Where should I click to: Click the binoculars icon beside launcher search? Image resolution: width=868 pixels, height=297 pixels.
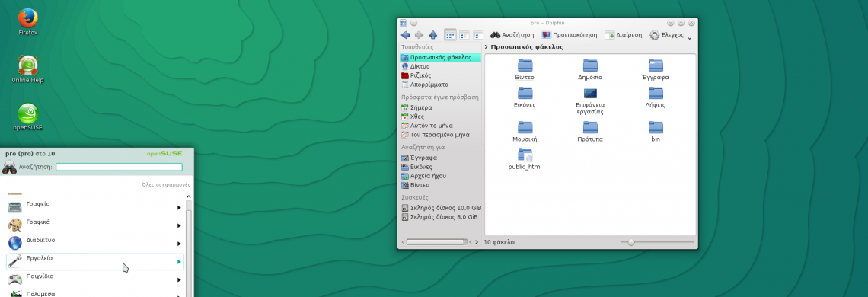pos(9,167)
